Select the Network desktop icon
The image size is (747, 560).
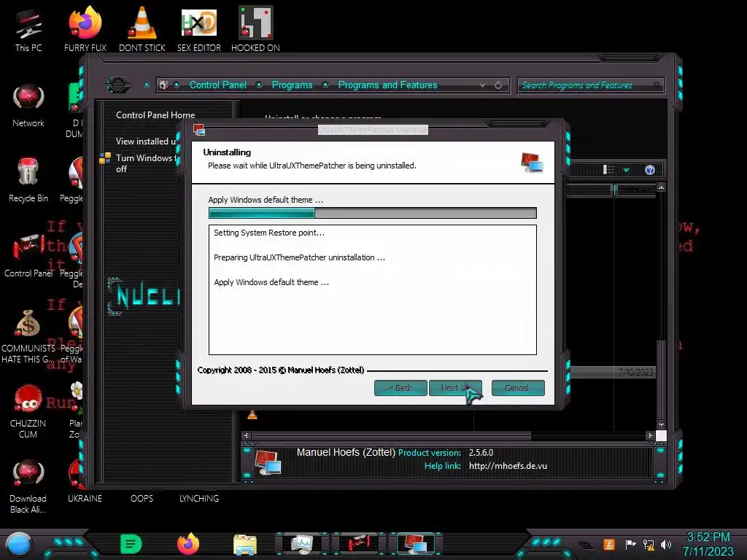click(x=28, y=105)
